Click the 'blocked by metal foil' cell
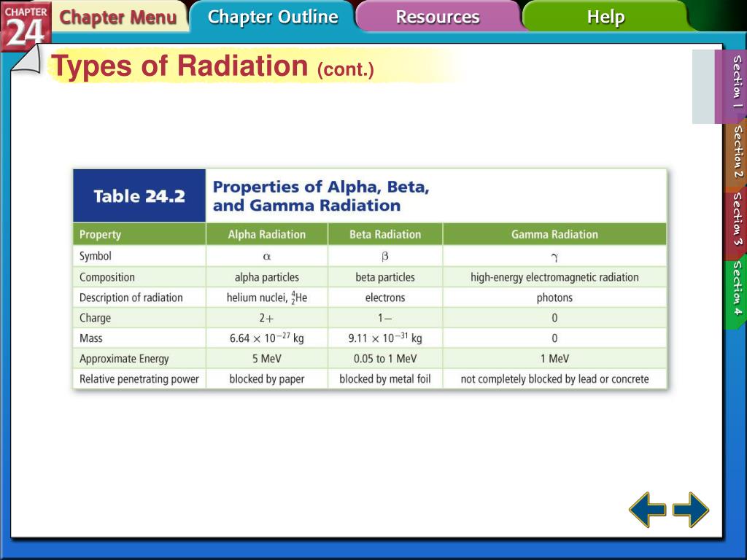This screenshot has width=747, height=560. tap(385, 379)
